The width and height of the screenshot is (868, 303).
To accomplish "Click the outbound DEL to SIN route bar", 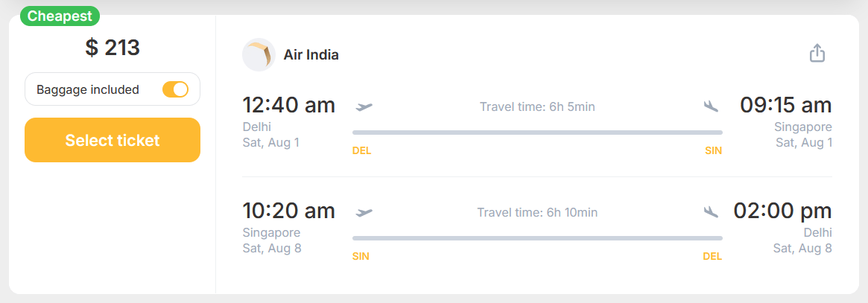I will click(x=536, y=133).
